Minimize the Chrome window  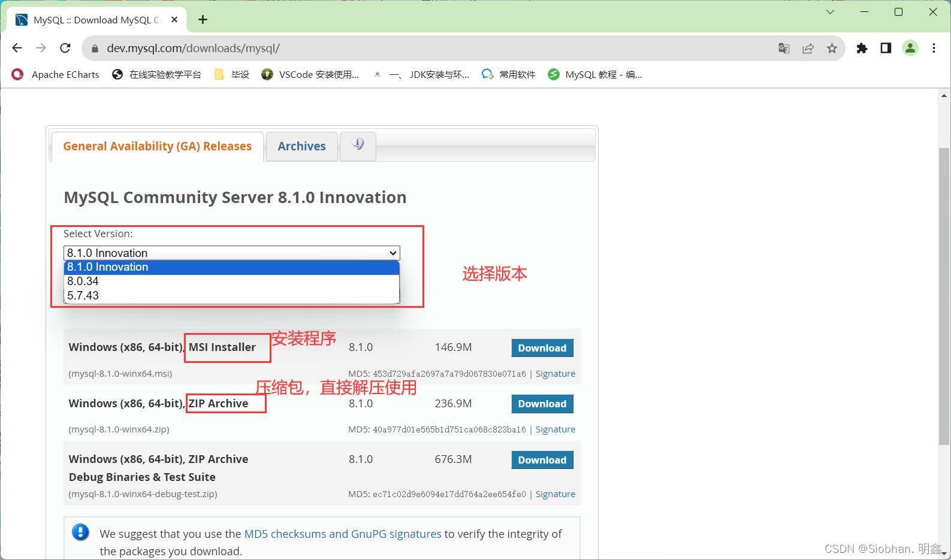(864, 12)
